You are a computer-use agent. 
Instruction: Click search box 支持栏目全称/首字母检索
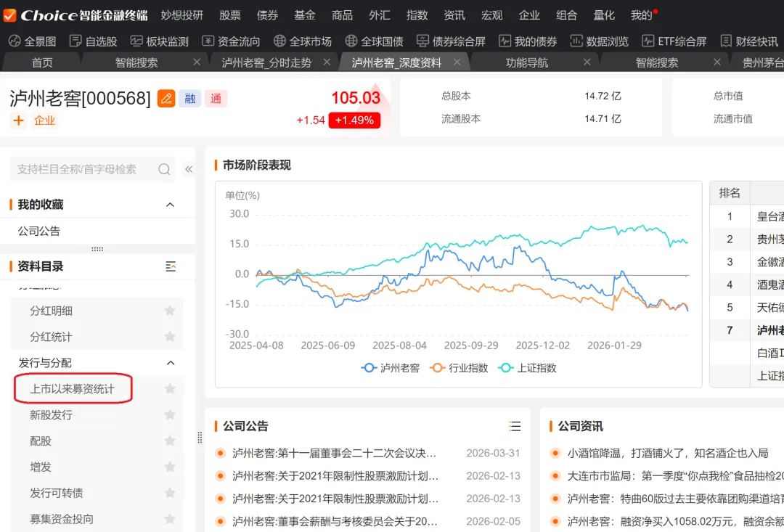click(x=92, y=169)
